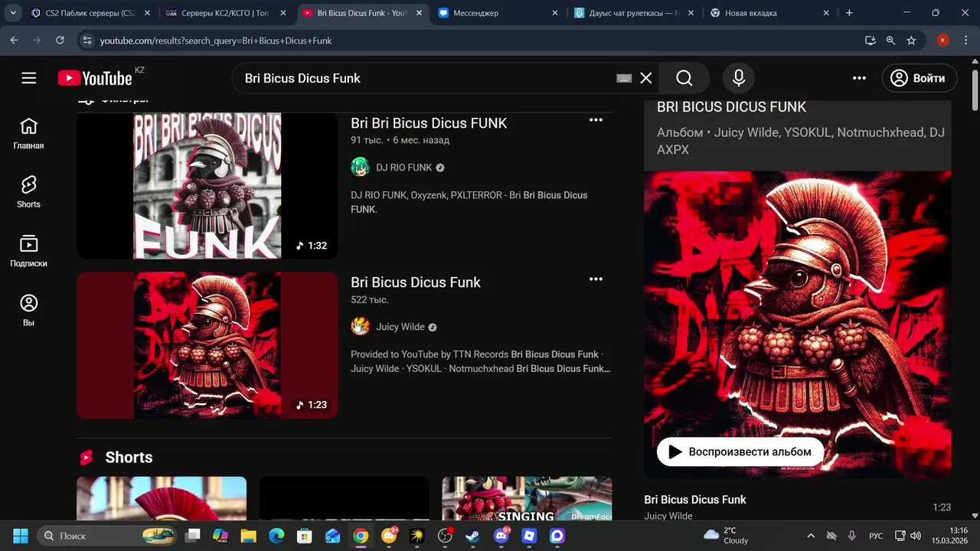This screenshot has width=980, height=551.
Task: Click the Chrome address bar URL
Action: pyautogui.click(x=216, y=41)
